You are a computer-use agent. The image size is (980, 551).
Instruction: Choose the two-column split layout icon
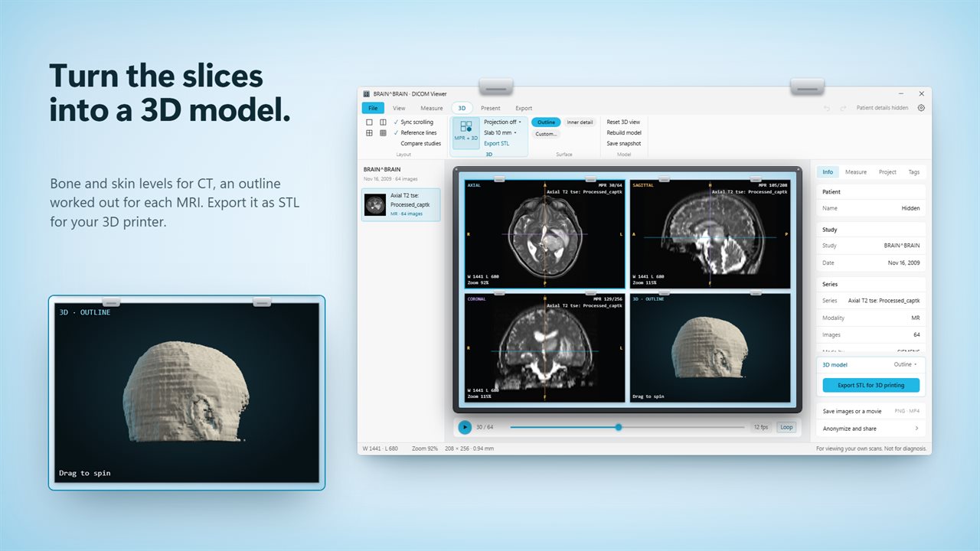pyautogui.click(x=383, y=122)
